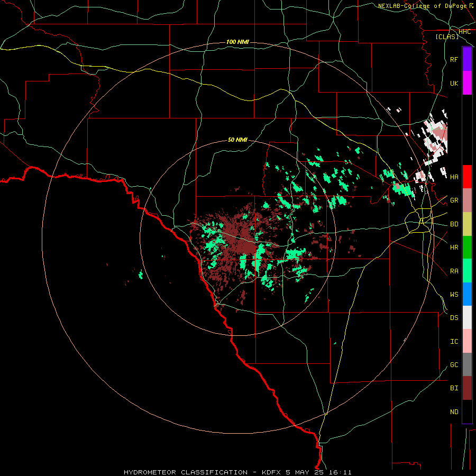Click the 50 NMI range ring label

point(237,140)
